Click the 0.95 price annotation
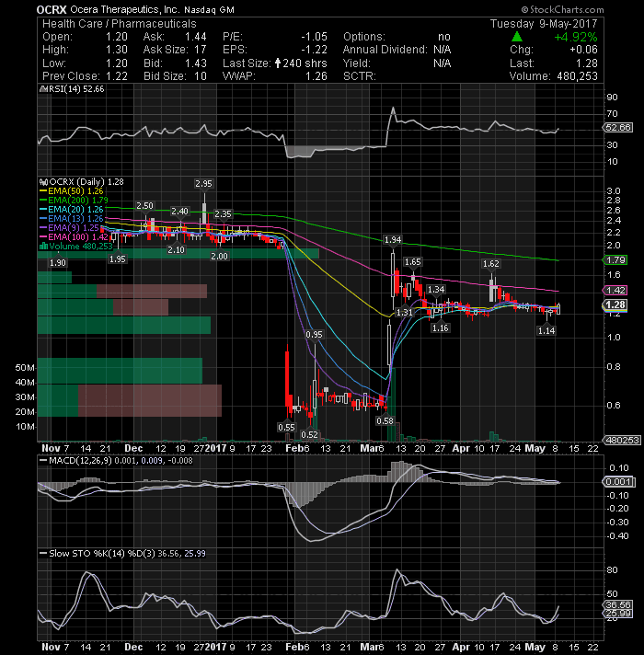The height and width of the screenshot is (655, 644). tap(314, 335)
